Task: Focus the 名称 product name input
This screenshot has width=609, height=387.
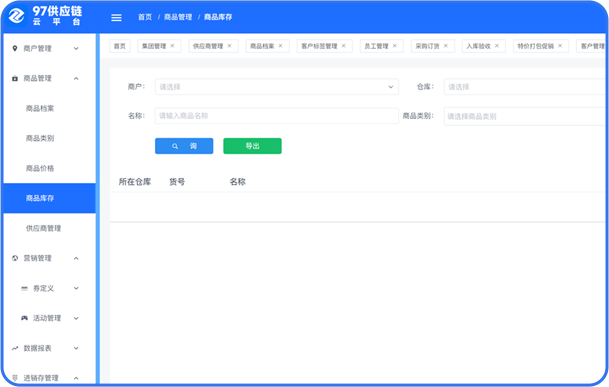Action: coord(277,116)
